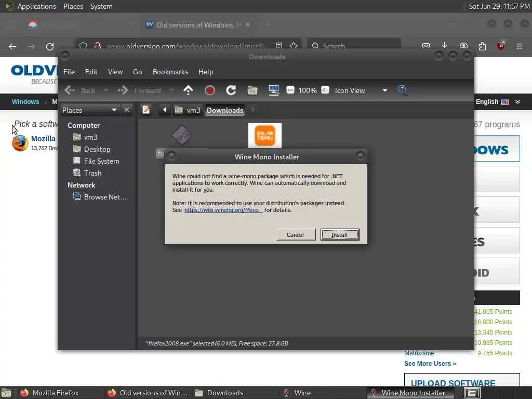Open the Bookmarks menu in file manager
Viewport: 532px width, 399px height.
coord(170,72)
